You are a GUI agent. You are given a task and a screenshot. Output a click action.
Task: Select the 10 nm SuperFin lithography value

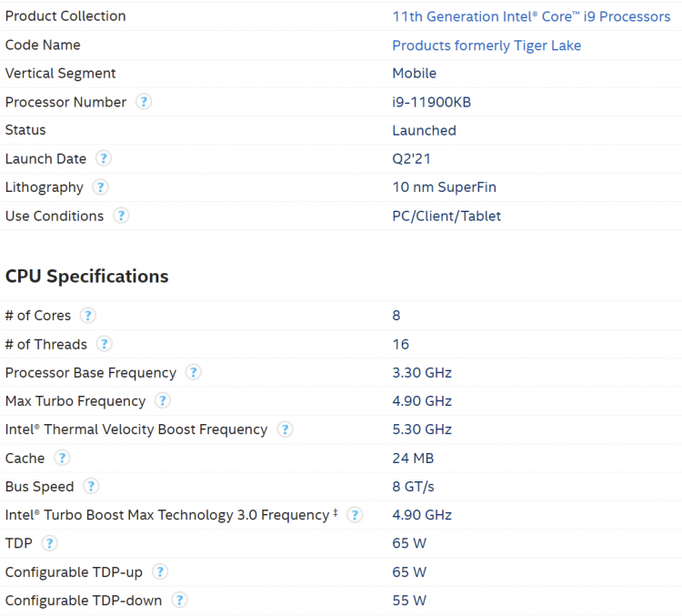pos(444,187)
